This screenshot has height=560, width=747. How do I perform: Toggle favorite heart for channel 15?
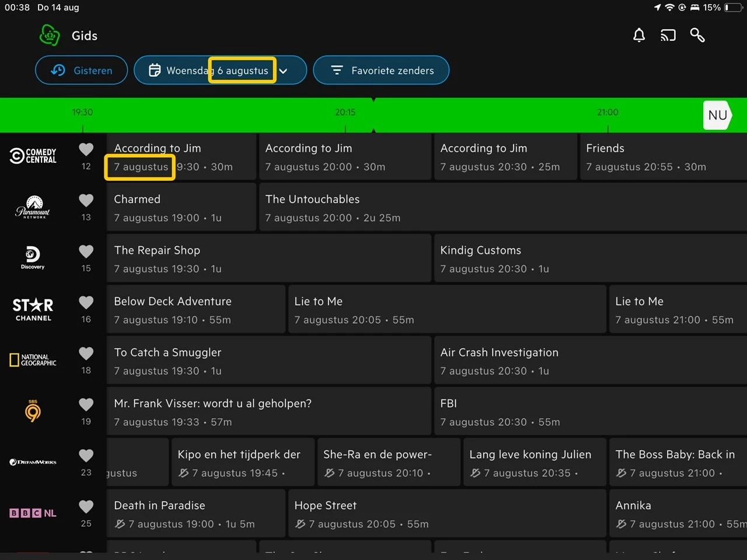click(x=86, y=251)
